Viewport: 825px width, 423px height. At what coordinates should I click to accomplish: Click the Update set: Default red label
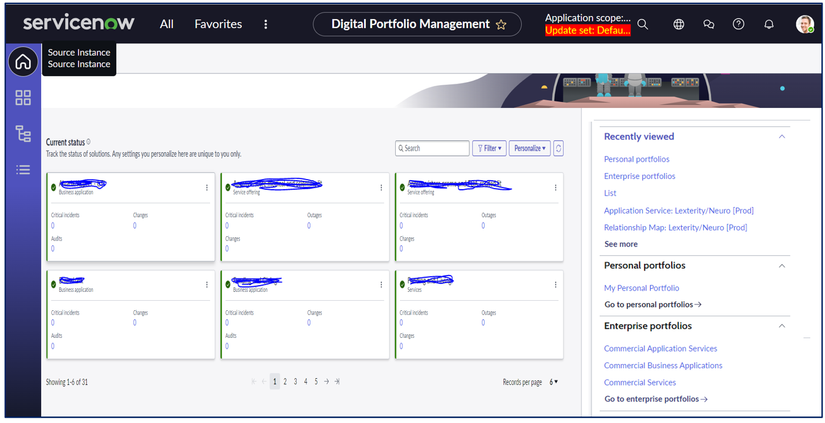[588, 31]
